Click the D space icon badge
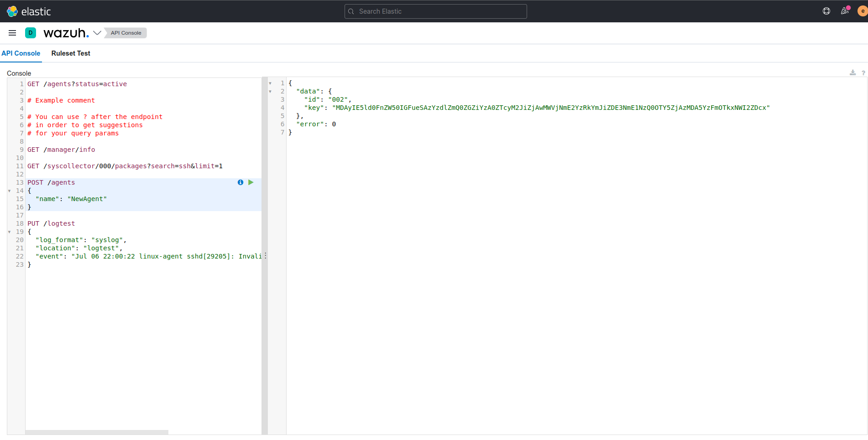 (31, 32)
